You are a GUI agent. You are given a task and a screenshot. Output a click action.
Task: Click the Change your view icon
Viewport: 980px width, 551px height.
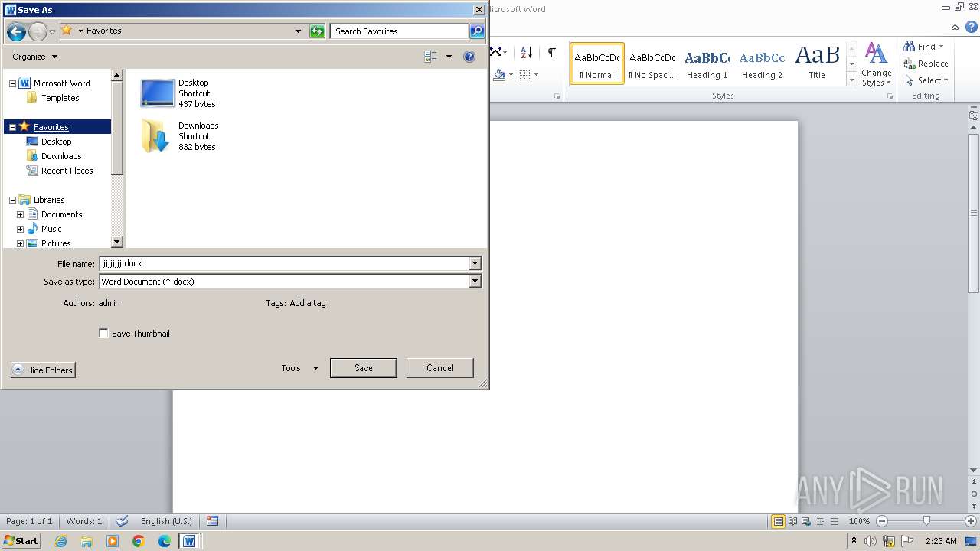tap(430, 57)
